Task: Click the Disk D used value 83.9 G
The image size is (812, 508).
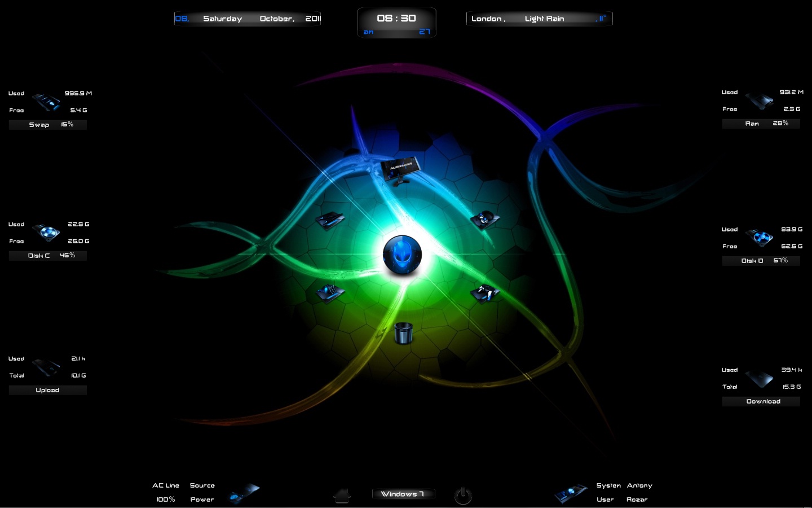Action: pyautogui.click(x=792, y=229)
